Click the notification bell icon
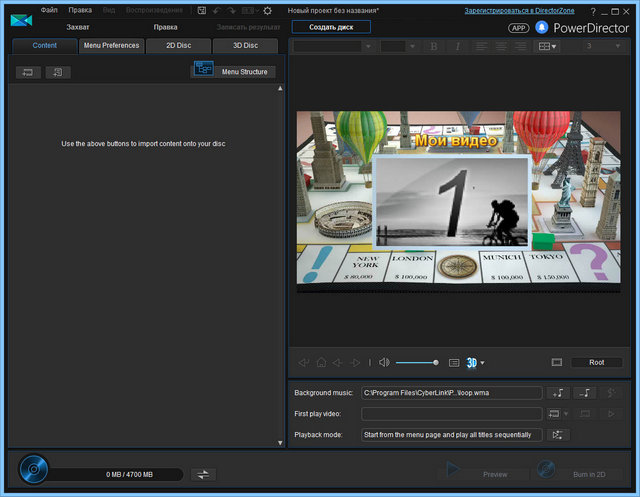Screen dimensions: 640x497 coord(542,28)
